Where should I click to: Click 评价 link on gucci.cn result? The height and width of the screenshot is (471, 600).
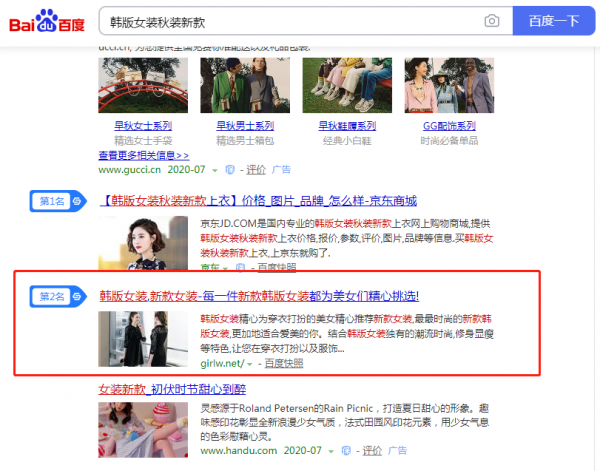(255, 171)
